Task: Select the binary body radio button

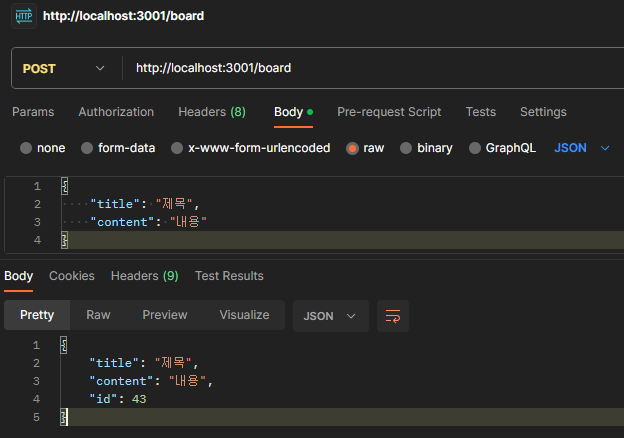Action: click(x=406, y=148)
